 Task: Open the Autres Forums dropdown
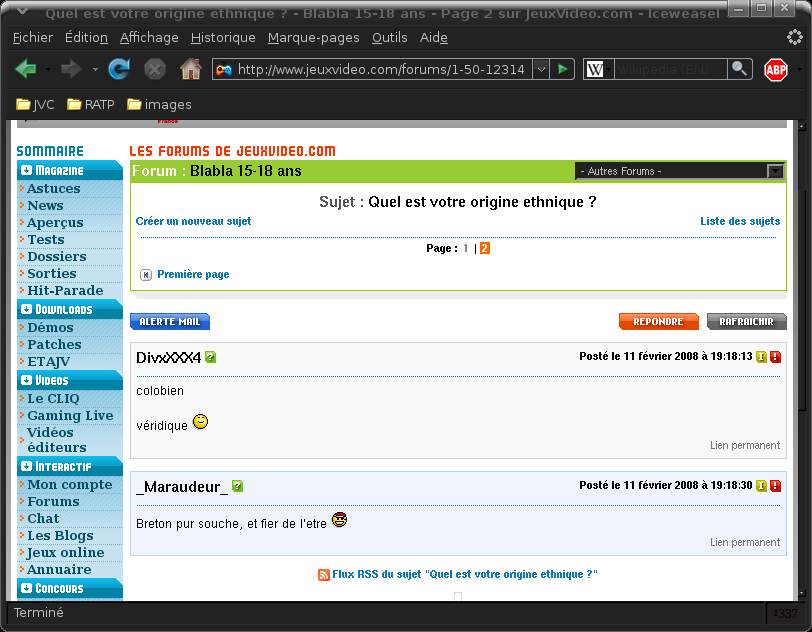[x=680, y=171]
